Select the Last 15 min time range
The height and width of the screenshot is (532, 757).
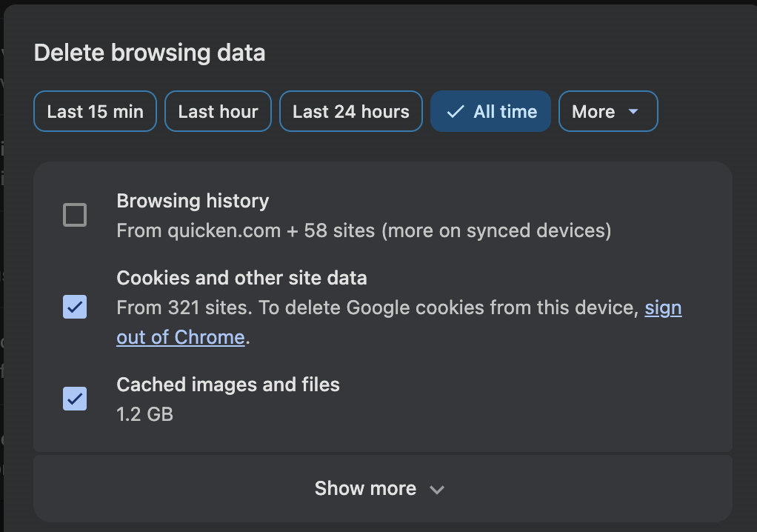pyautogui.click(x=95, y=112)
